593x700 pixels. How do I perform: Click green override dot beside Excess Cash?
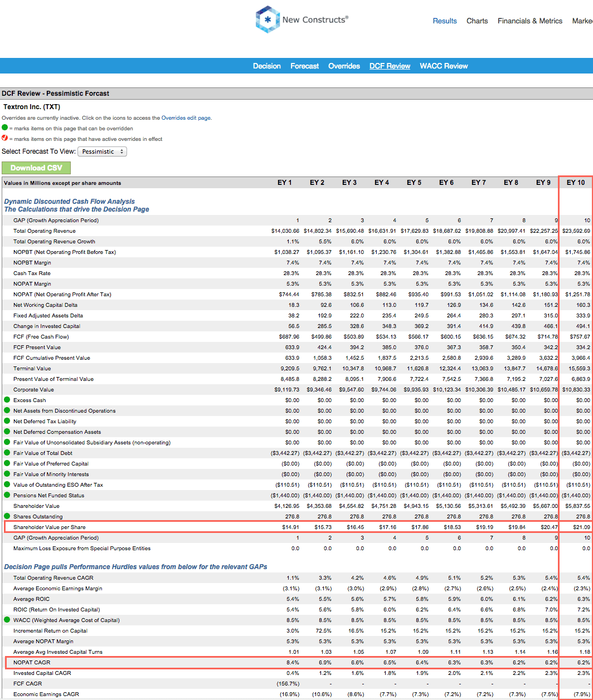(7, 400)
